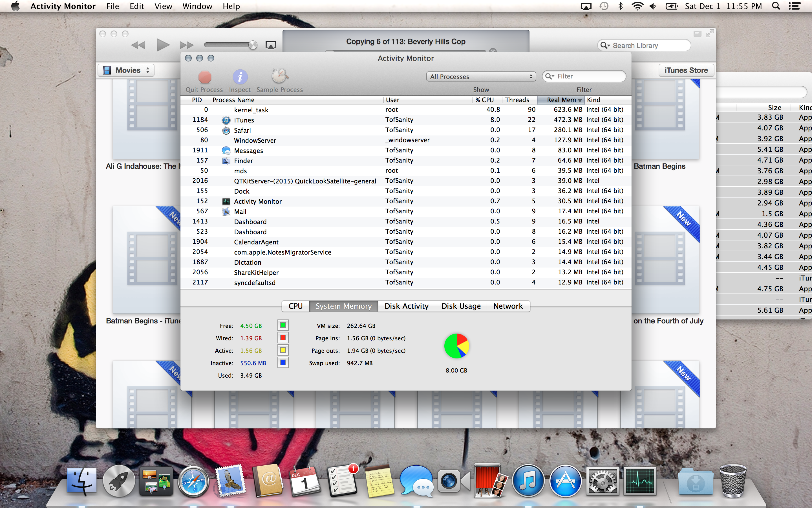Click the green Free memory swatch
Viewport: 812px width, 508px height.
[283, 325]
